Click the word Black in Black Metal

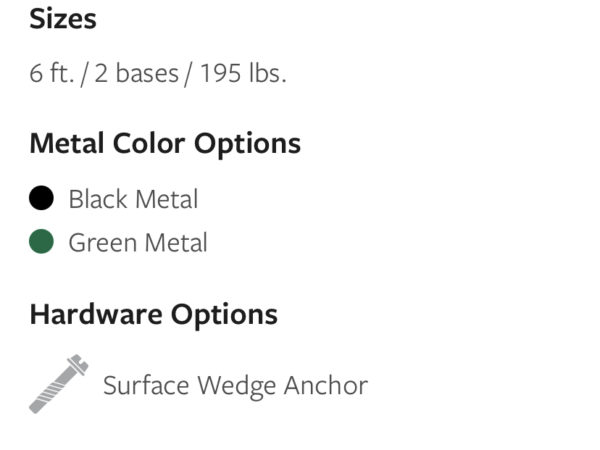(98, 199)
